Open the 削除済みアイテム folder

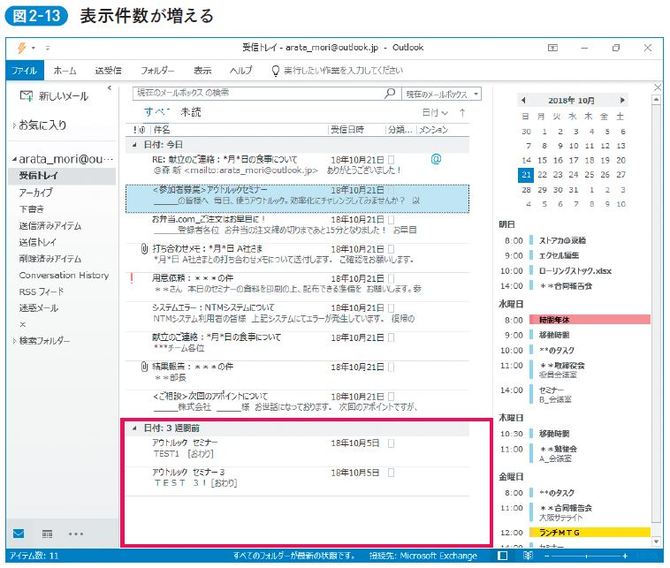tap(50, 259)
